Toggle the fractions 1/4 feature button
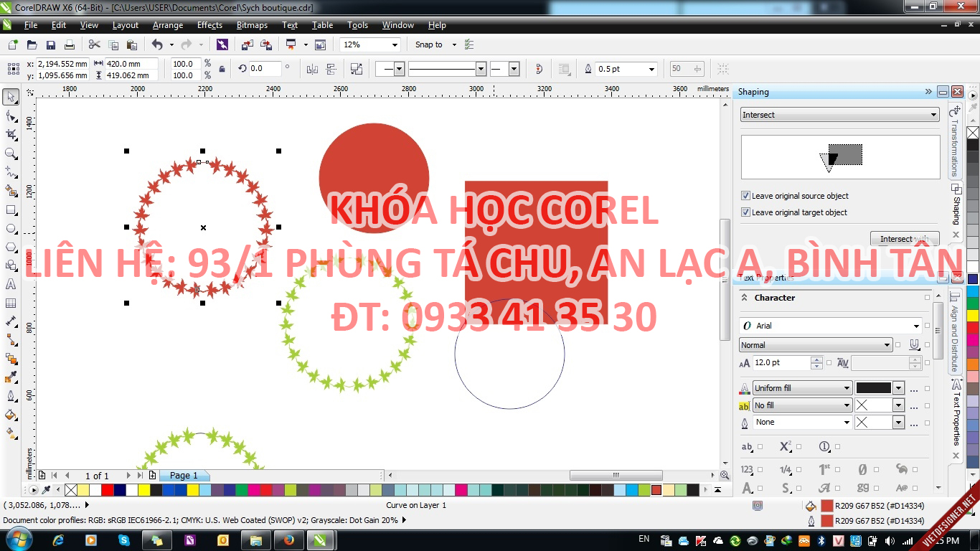980x551 pixels. click(x=786, y=469)
